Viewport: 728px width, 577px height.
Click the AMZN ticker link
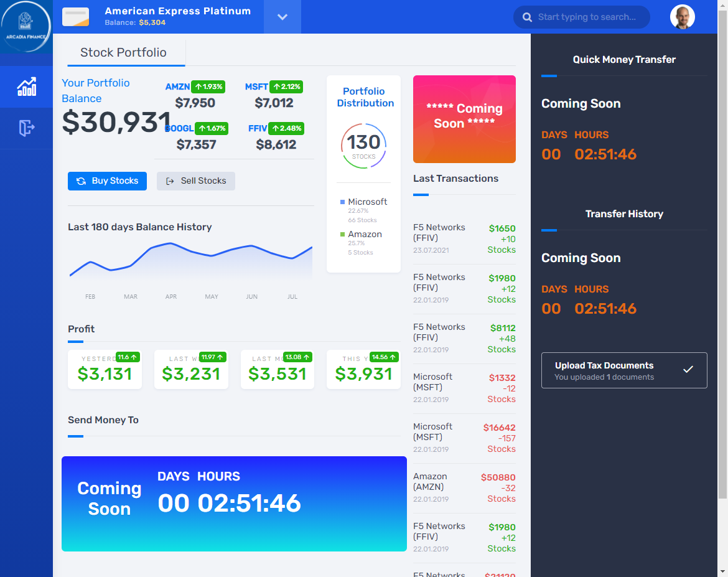177,87
